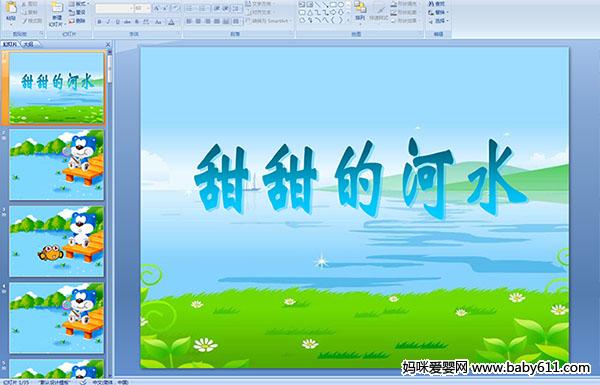
Task: Open the Shape Fill color picker
Action: pyautogui.click(x=404, y=4)
